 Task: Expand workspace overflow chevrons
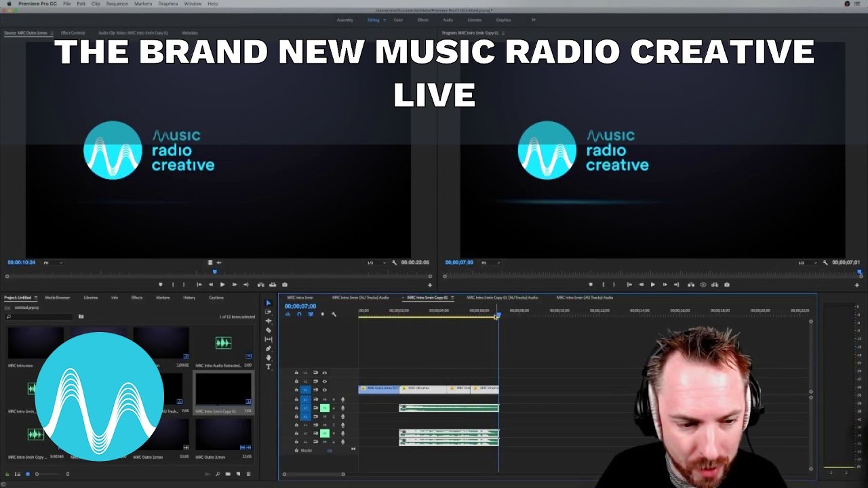coord(533,20)
